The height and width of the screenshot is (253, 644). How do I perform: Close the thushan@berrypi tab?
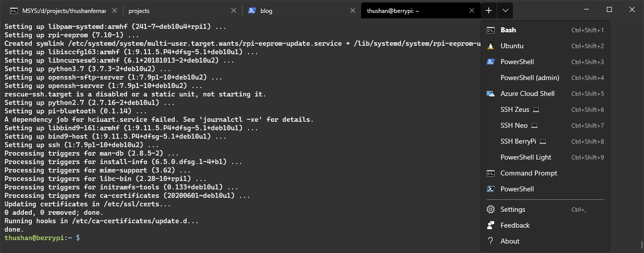472,10
